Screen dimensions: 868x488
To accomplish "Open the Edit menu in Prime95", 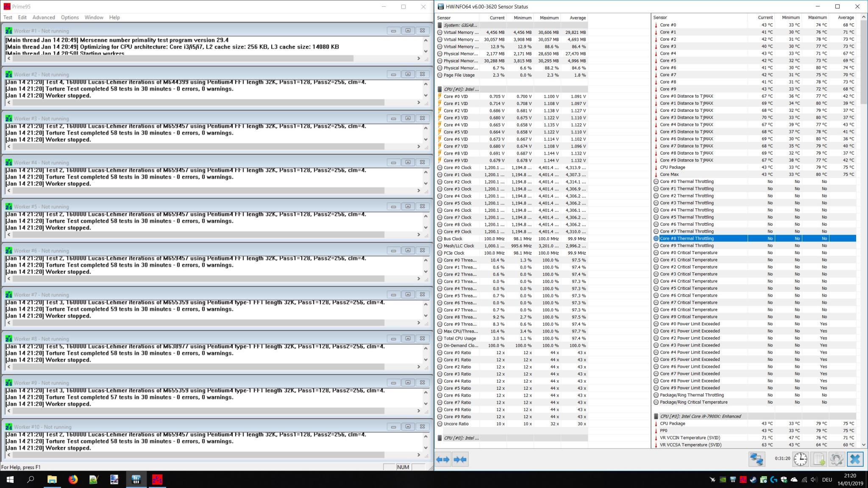I will [x=22, y=17].
